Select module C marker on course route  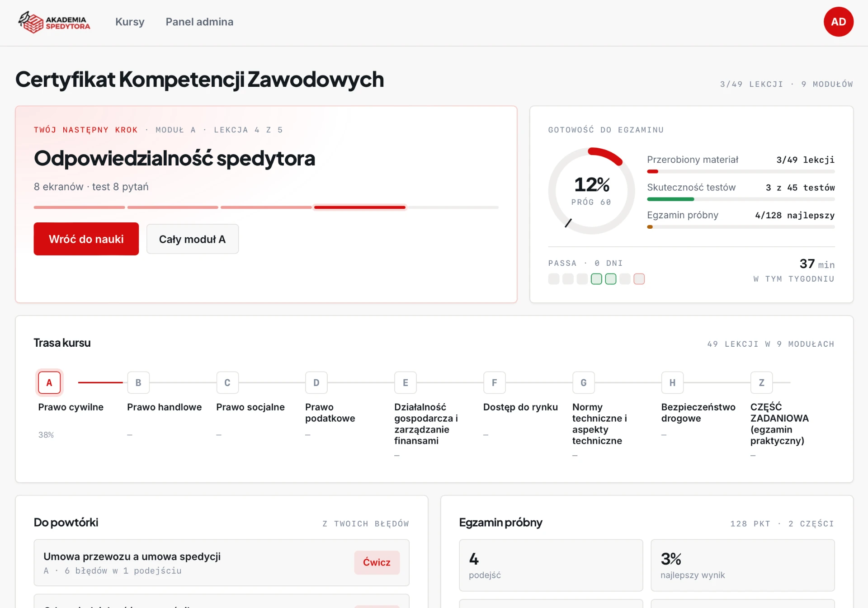point(227,382)
